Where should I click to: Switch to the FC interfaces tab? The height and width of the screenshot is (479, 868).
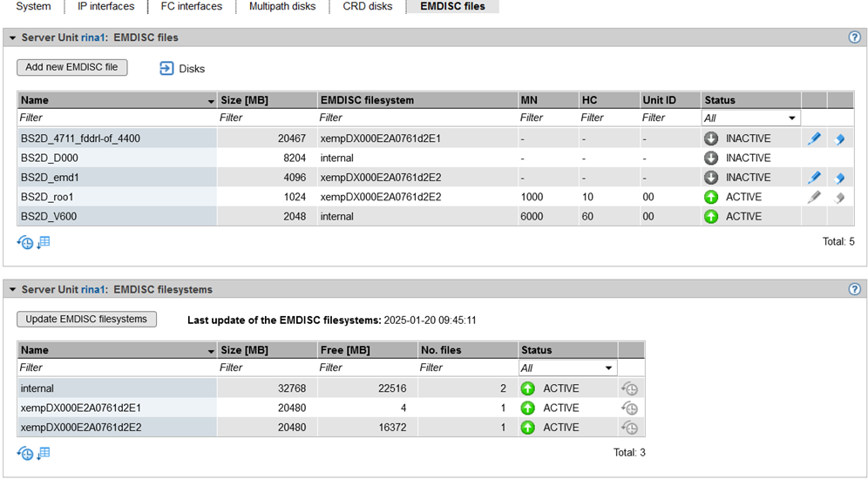pos(191,6)
